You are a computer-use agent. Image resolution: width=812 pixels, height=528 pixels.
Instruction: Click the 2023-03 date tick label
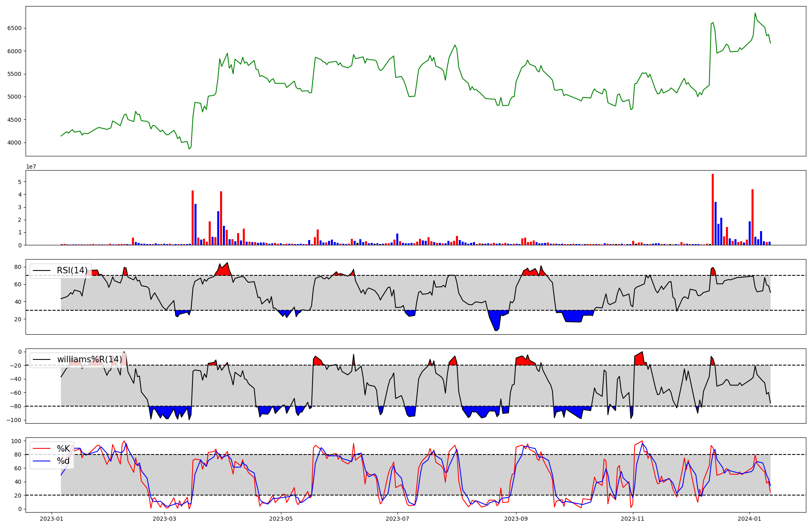[x=164, y=519]
